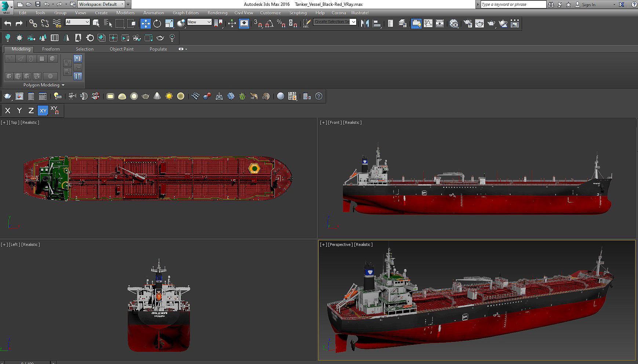This screenshot has height=364, width=638.
Task: Click the V-Ray fur grass icon
Action: 243,96
